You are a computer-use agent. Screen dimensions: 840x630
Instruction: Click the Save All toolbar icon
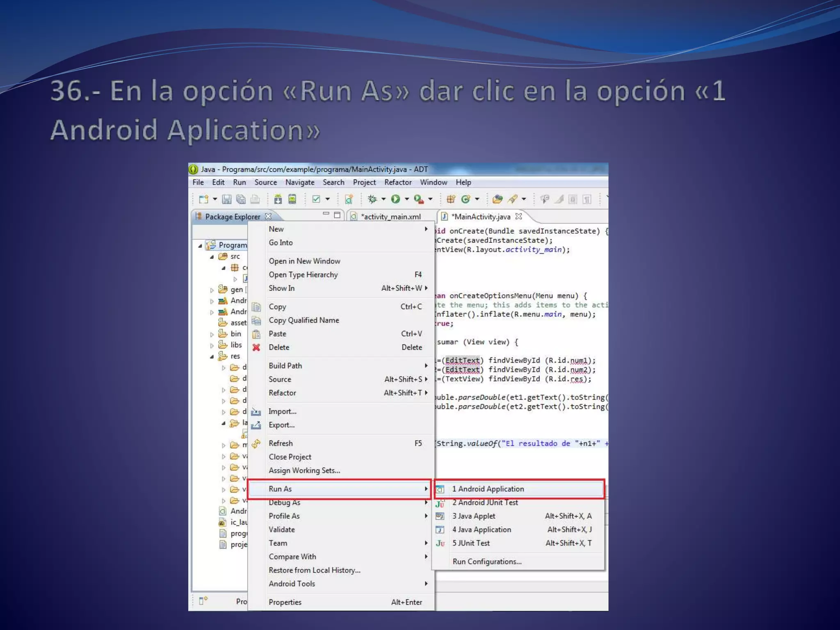click(x=241, y=199)
